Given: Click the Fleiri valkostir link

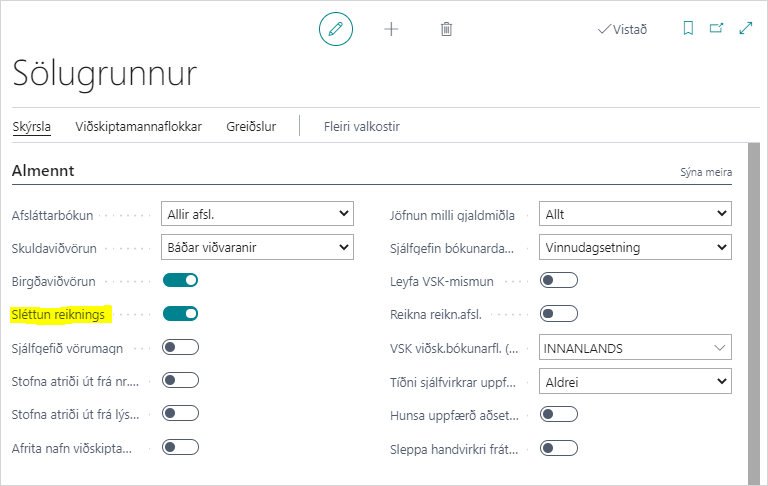Looking at the screenshot, I should [361, 126].
